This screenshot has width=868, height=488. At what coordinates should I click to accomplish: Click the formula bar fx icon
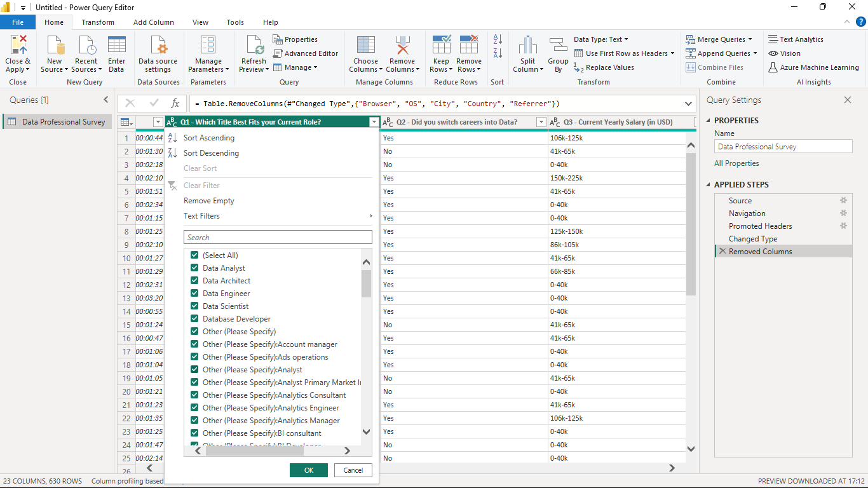(x=175, y=104)
